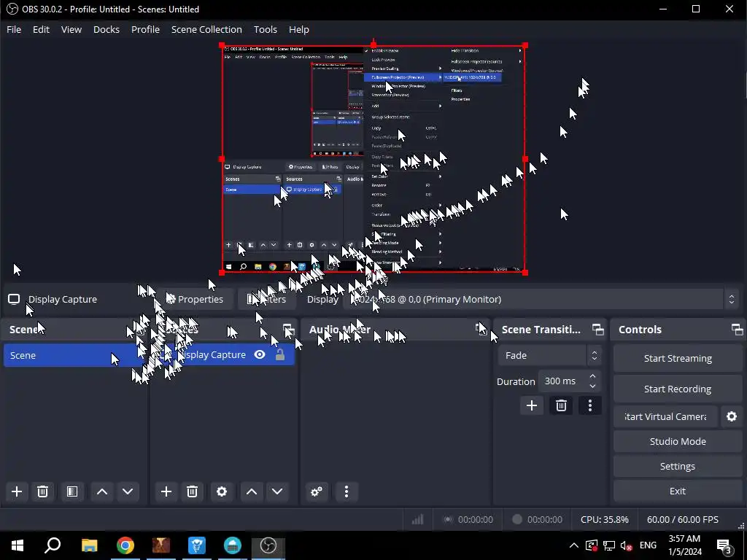
Task: Click the OBS icon in the taskbar
Action: coord(268,545)
